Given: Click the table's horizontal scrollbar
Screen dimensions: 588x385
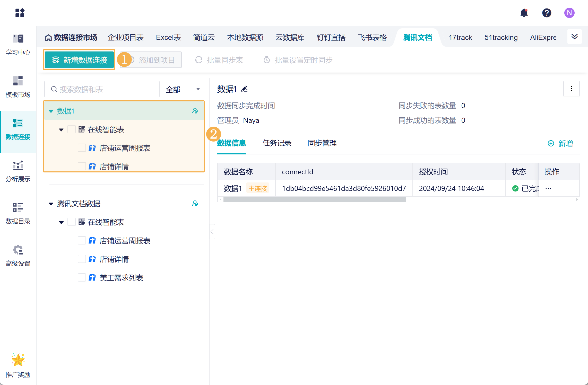Looking at the screenshot, I should click(x=314, y=199).
